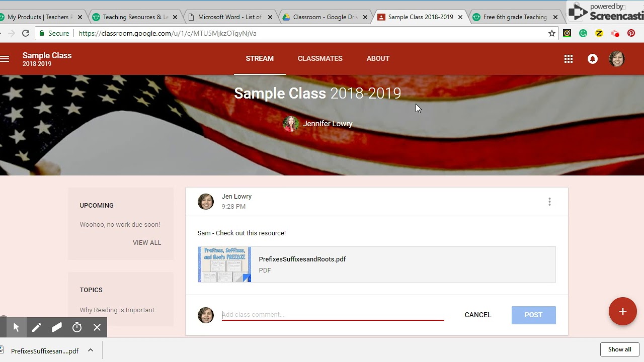The height and width of the screenshot is (362, 644).
Task: Close the Sample Class 2018-2019 tab
Action: click(460, 17)
